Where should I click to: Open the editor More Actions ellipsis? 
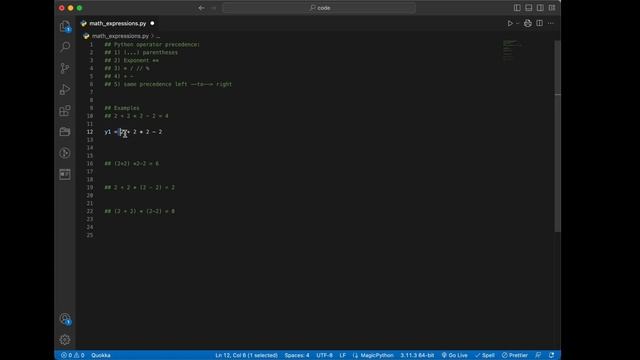[551, 23]
